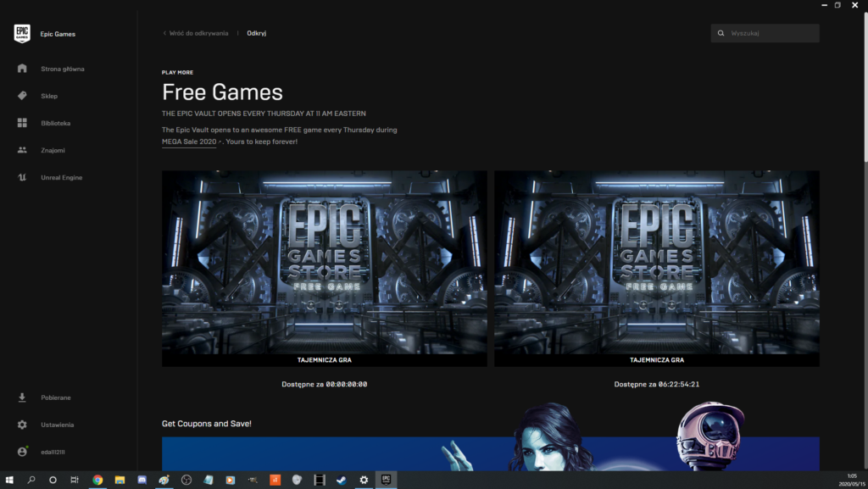Screen dimensions: 868x489
Task: Click the Sklep store tag icon
Action: 22,96
